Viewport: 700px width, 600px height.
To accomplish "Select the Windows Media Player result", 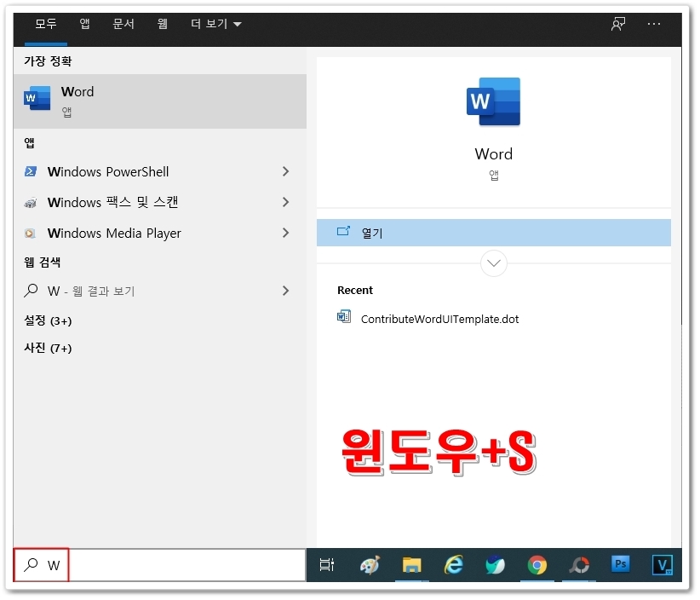I will tap(160, 233).
